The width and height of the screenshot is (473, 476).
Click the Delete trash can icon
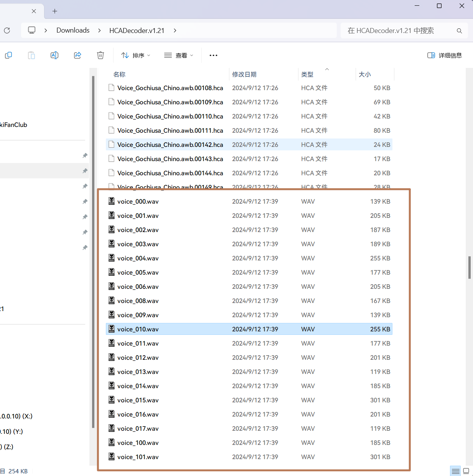pyautogui.click(x=101, y=55)
